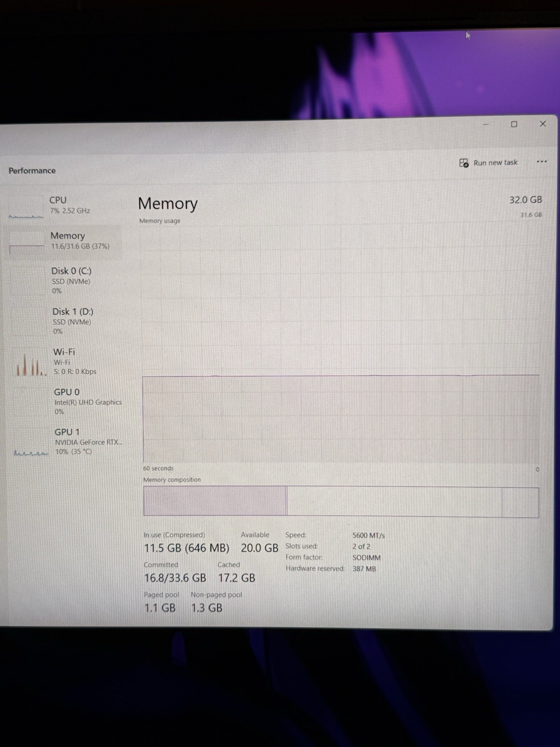The height and width of the screenshot is (747, 560).
Task: Click the 32.0 GB total memory text
Action: tap(525, 200)
